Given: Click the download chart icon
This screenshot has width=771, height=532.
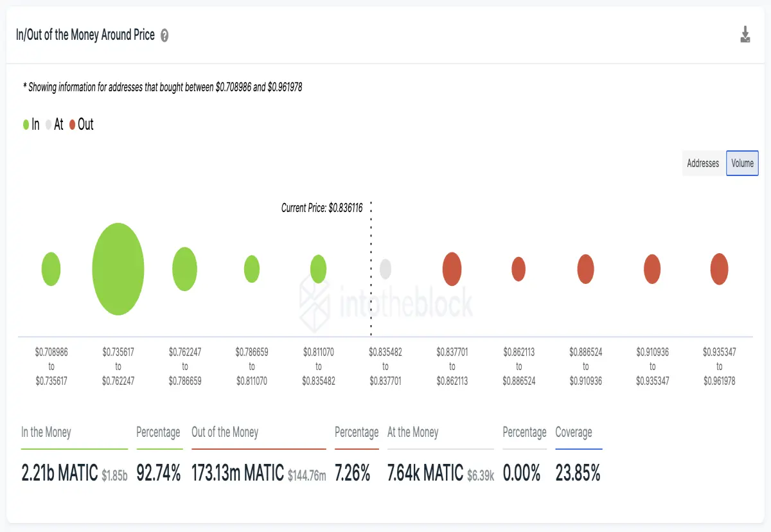Looking at the screenshot, I should pos(745,35).
